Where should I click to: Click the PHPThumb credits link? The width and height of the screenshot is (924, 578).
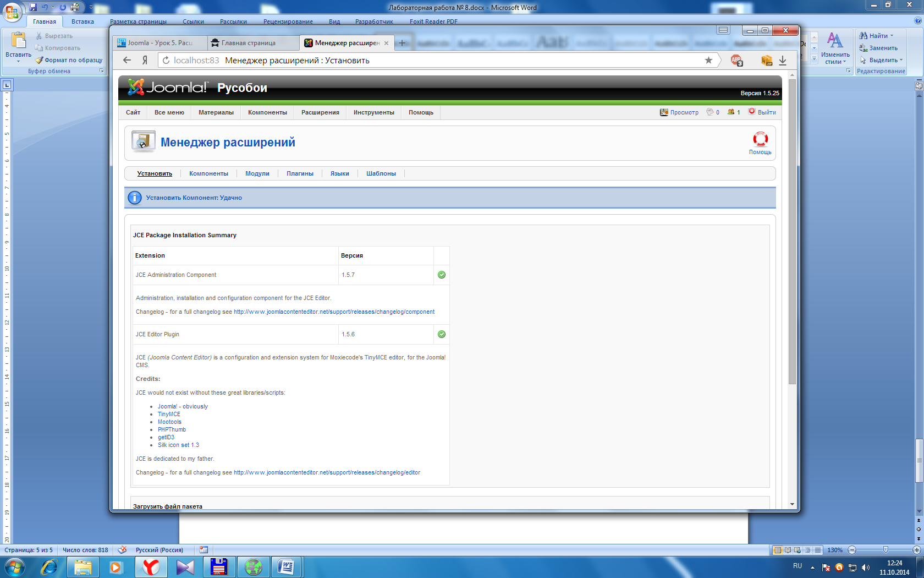pos(172,429)
